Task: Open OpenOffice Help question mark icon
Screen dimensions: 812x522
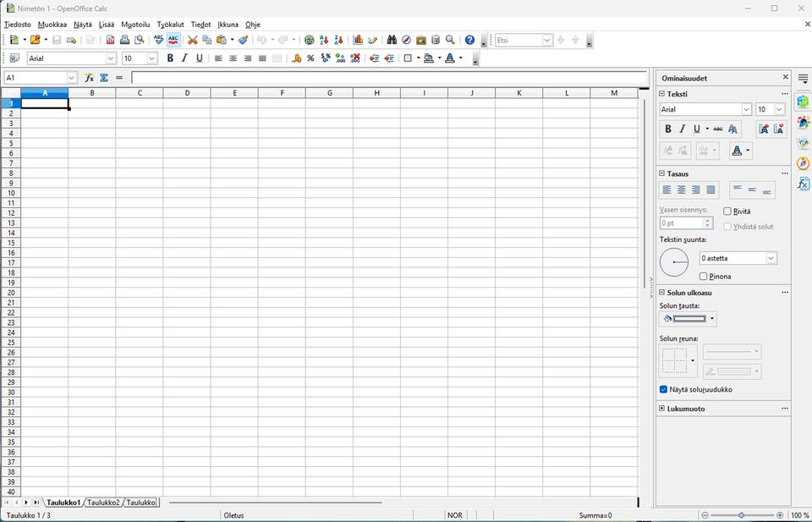Action: (469, 40)
